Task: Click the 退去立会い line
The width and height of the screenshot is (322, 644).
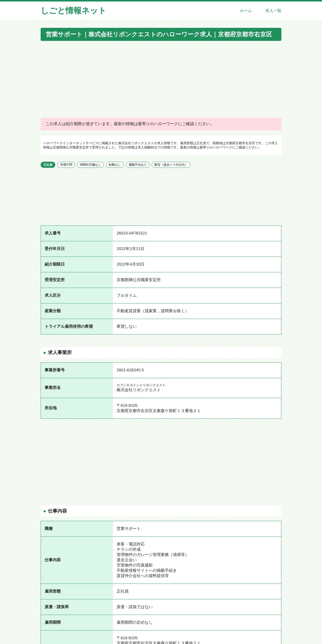Action: click(x=127, y=560)
